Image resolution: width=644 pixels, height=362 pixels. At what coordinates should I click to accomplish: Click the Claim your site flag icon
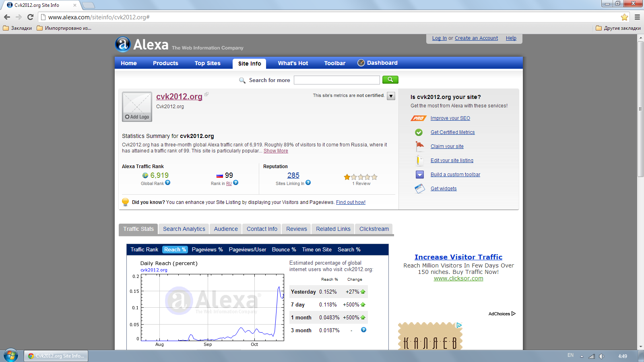click(x=420, y=146)
